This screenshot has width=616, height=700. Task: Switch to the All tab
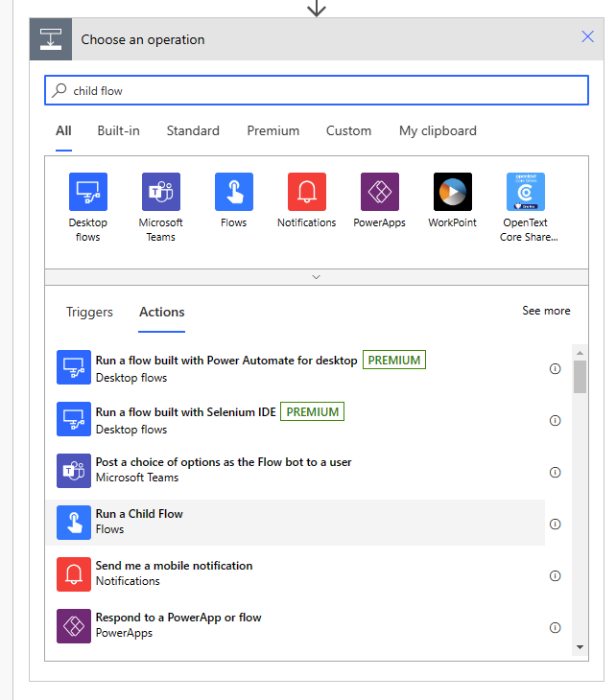pyautogui.click(x=63, y=130)
